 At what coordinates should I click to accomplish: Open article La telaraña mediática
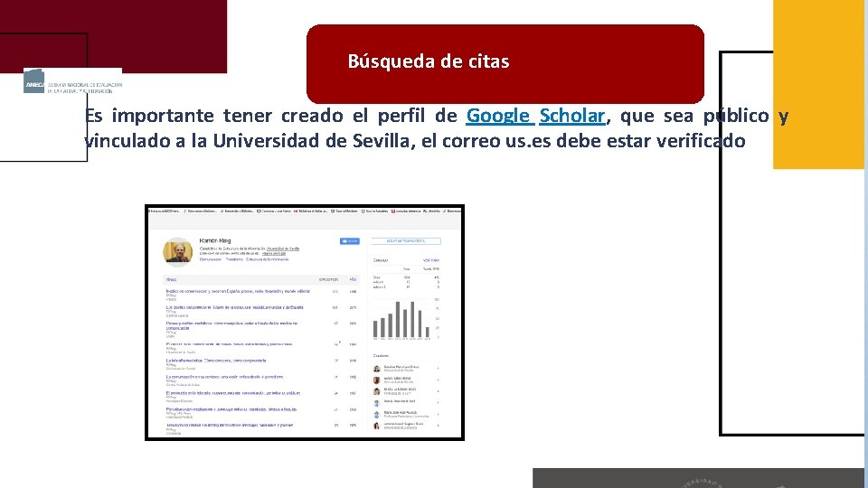216,361
